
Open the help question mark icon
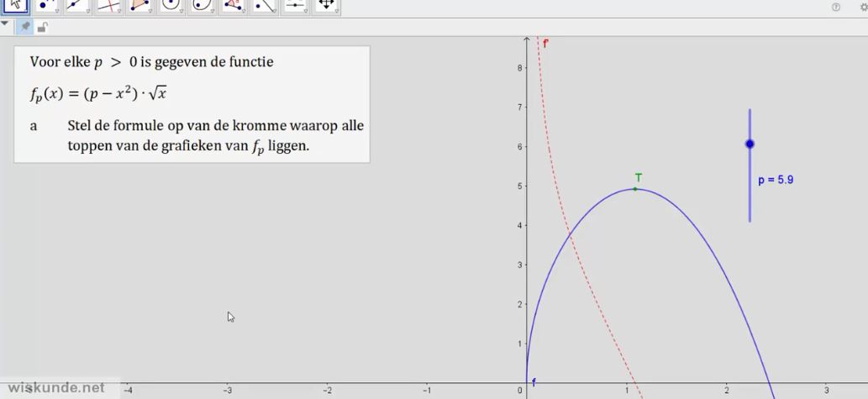point(836,7)
